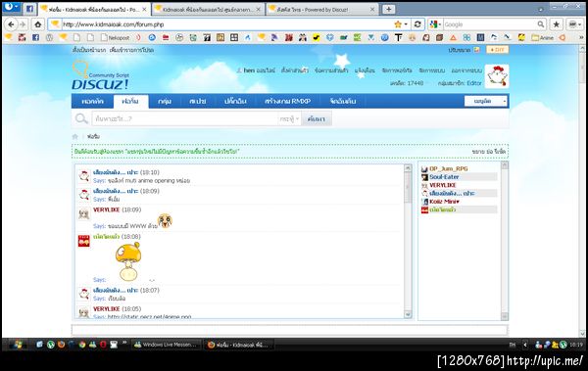
Task: Click the chicken avatar image
Action: click(x=497, y=76)
